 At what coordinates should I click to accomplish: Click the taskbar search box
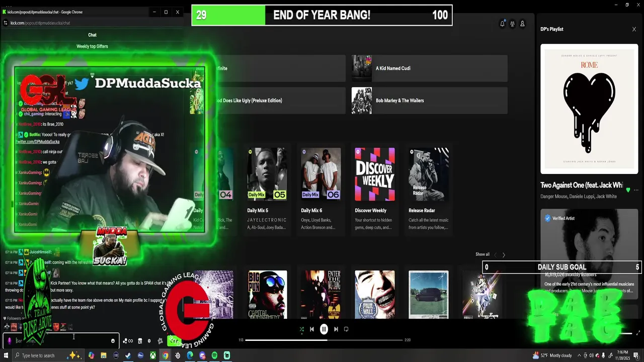pos(48,355)
